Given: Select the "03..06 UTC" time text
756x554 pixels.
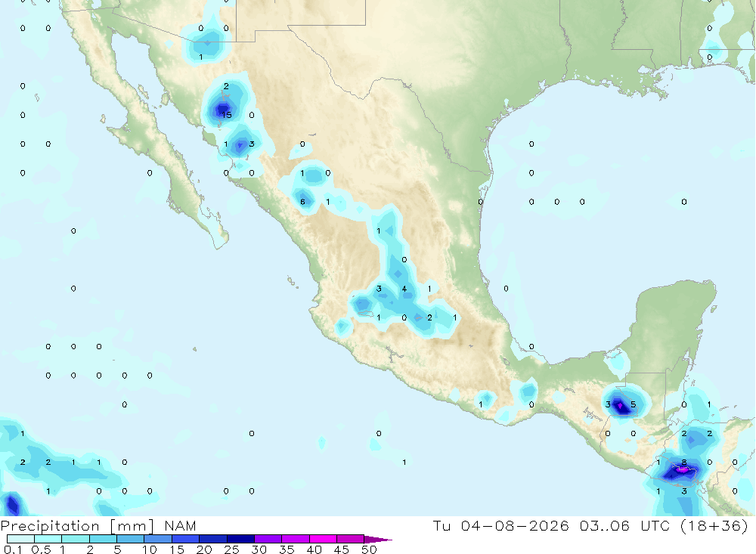Looking at the screenshot, I should 626,526.
